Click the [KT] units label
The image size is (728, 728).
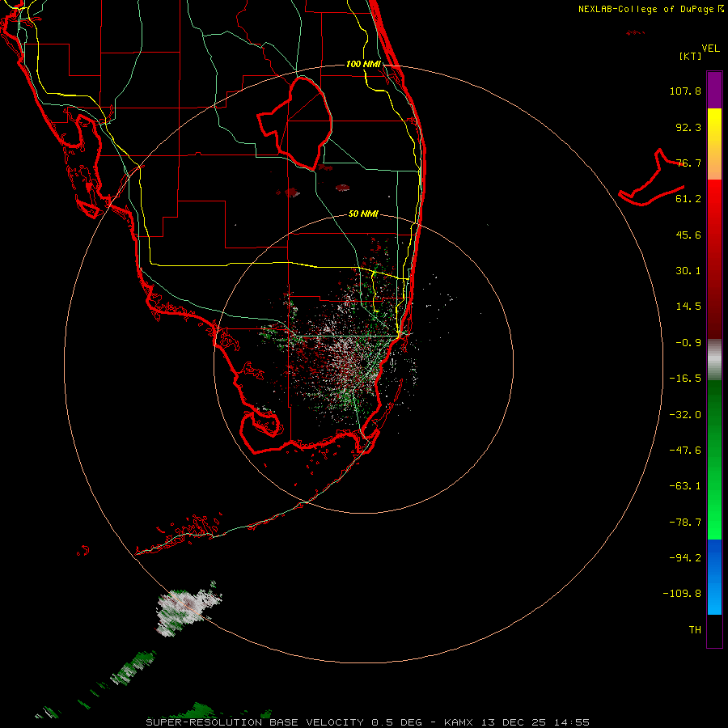691,56
